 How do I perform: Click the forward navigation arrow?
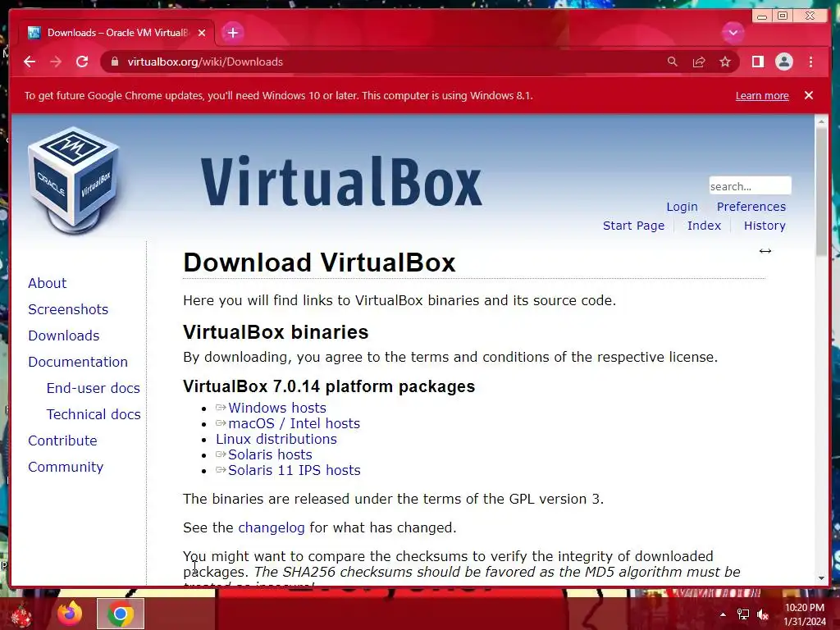point(56,62)
